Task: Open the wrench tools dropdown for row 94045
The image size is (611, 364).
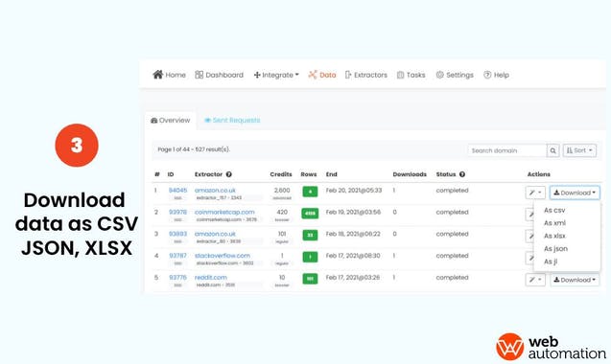Action: coord(535,193)
